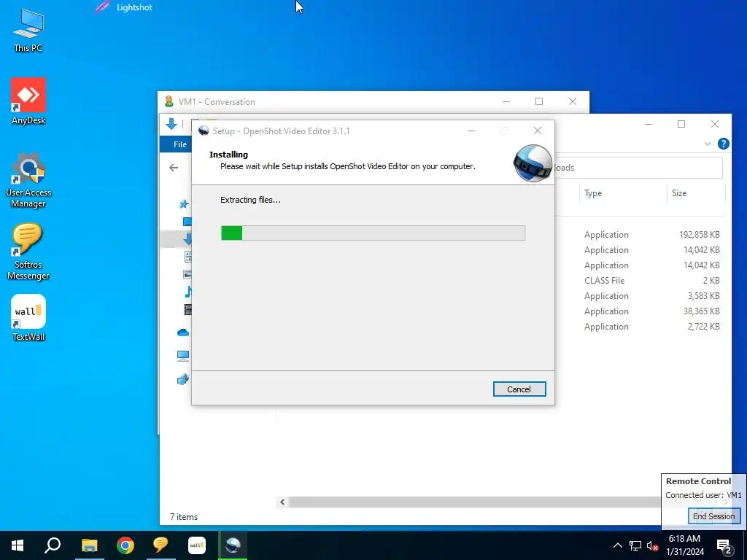Show hidden system tray icons
This screenshot has width=747, height=560.
(x=617, y=545)
